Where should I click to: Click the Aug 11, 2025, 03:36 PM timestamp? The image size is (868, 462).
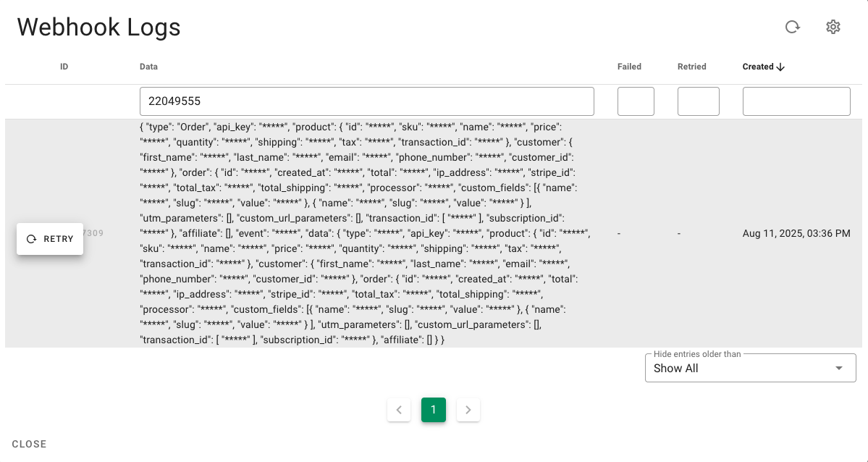tap(796, 233)
